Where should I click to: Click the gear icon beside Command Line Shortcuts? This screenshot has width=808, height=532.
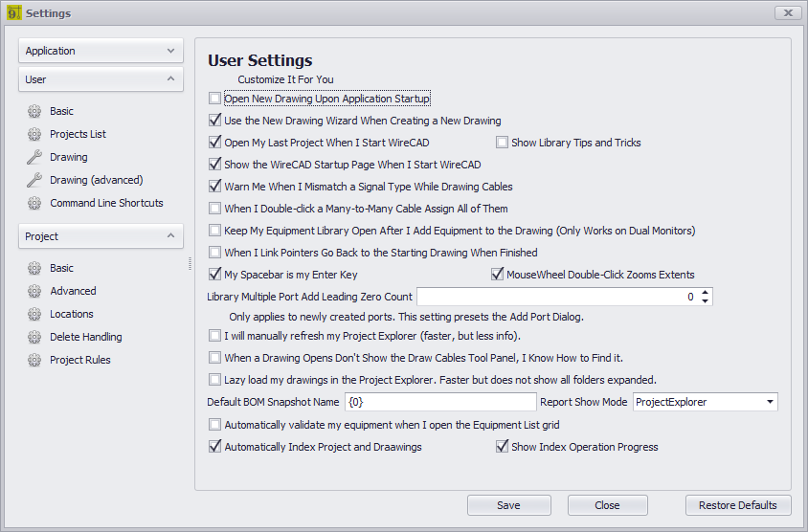click(x=34, y=204)
